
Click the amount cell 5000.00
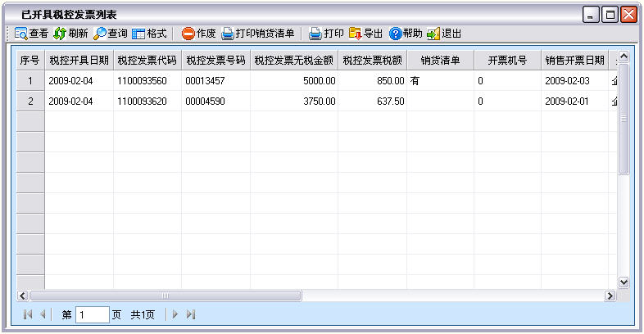click(x=294, y=81)
